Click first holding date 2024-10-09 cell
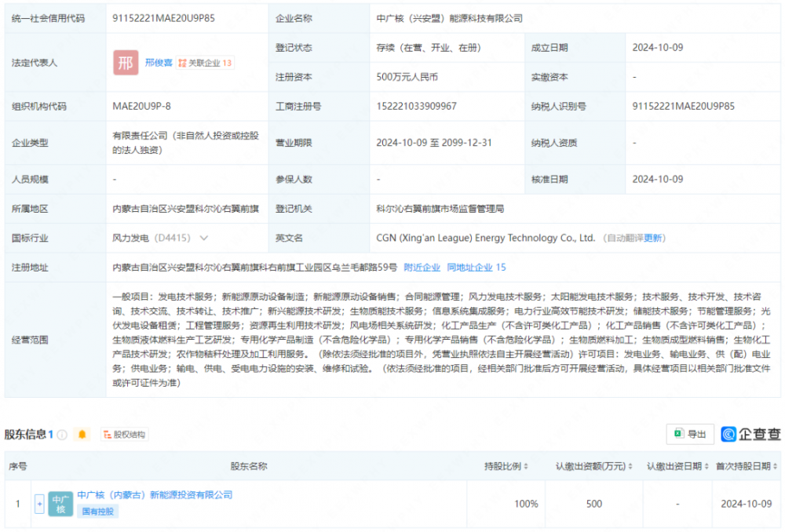Screen dimensions: 785x532 tap(746, 504)
